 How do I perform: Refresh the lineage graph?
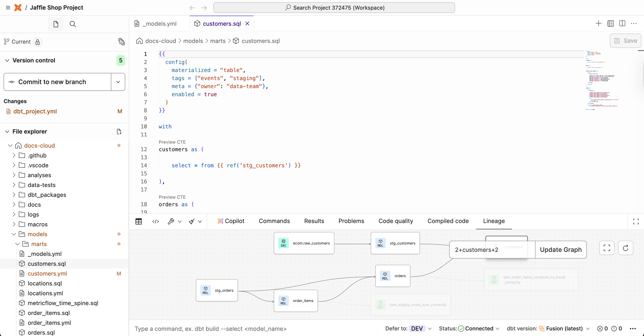tap(626, 248)
